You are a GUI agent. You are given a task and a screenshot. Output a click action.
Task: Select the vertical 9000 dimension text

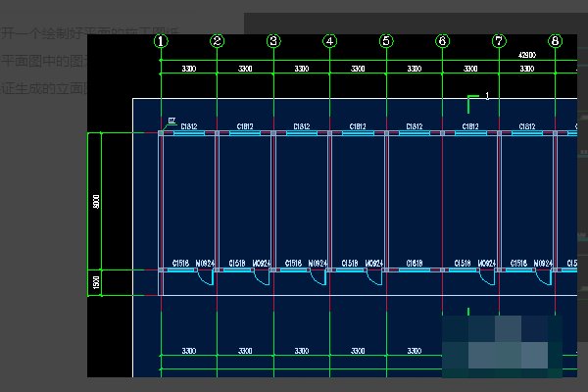(96, 201)
